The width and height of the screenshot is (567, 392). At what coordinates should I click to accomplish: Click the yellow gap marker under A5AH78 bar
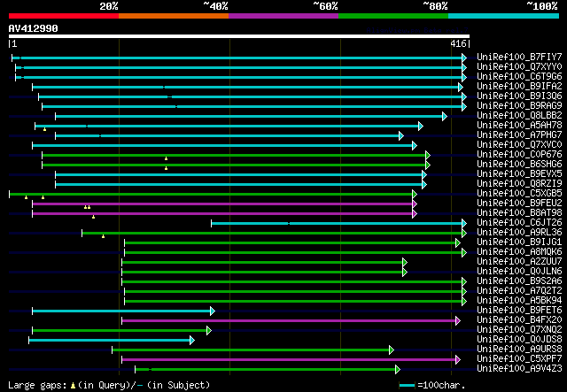[x=44, y=129]
